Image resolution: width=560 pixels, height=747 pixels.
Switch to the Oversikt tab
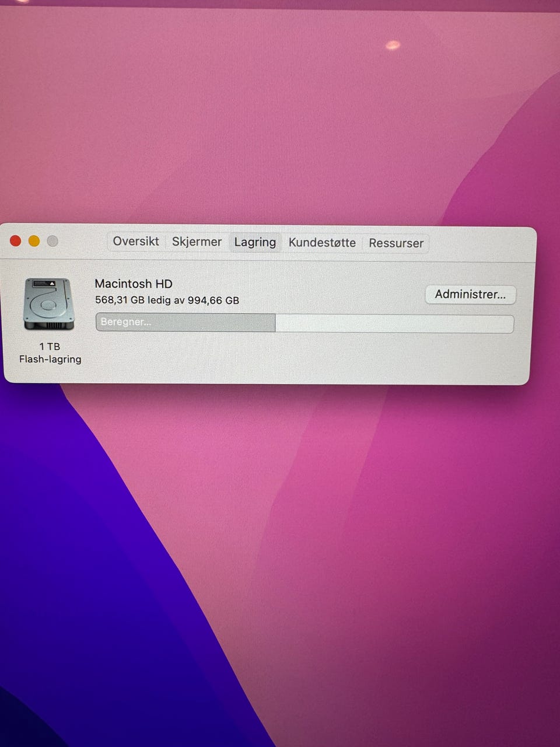tap(136, 242)
